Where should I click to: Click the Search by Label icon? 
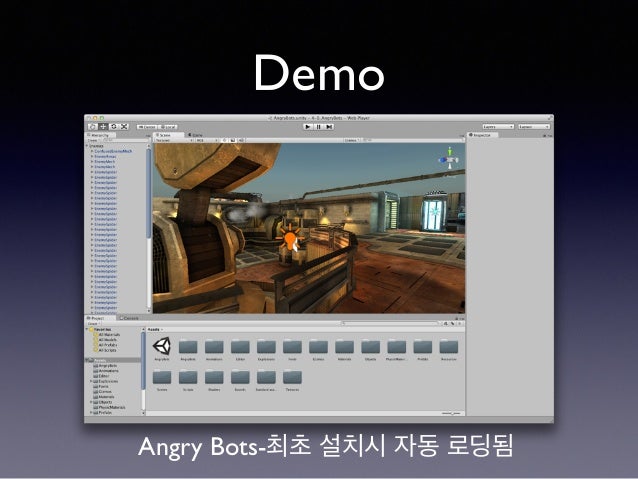[x=452, y=323]
